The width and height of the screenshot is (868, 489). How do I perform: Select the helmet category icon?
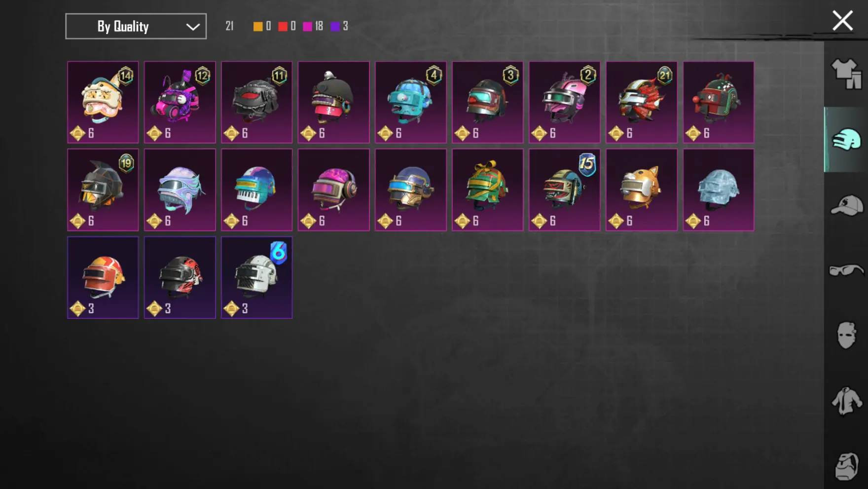point(846,140)
